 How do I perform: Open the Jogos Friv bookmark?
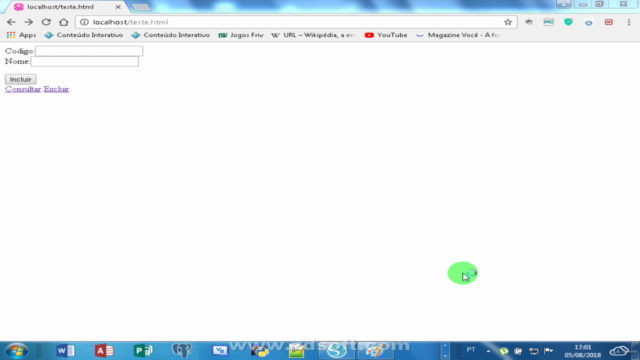click(241, 35)
